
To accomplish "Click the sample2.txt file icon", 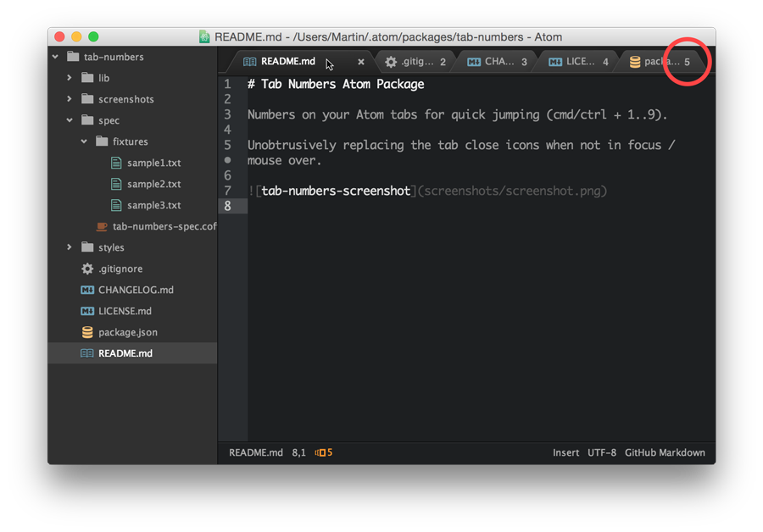I will coord(116,184).
